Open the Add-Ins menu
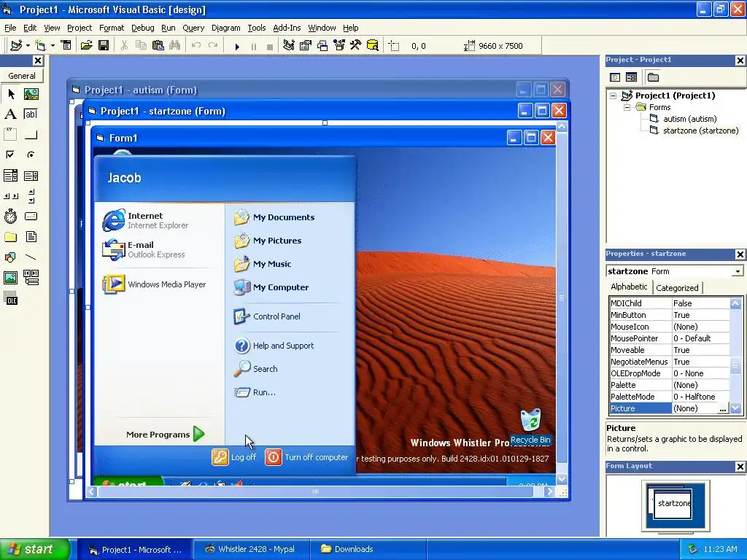747x560 pixels. point(286,28)
